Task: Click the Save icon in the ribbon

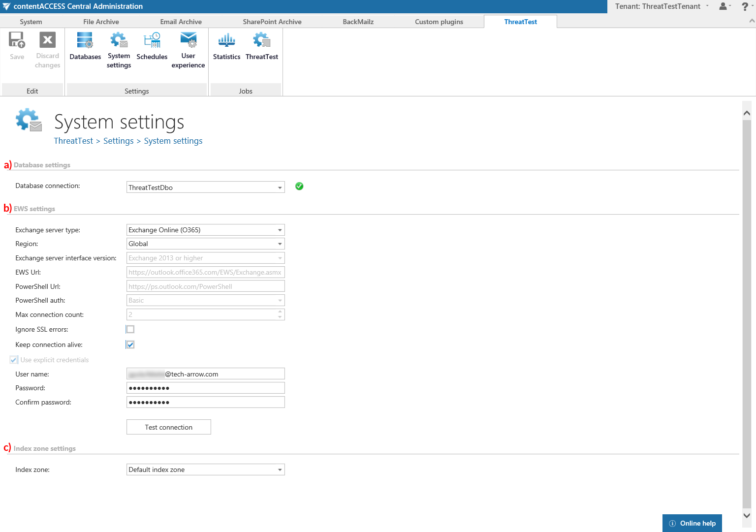Action: 17,41
